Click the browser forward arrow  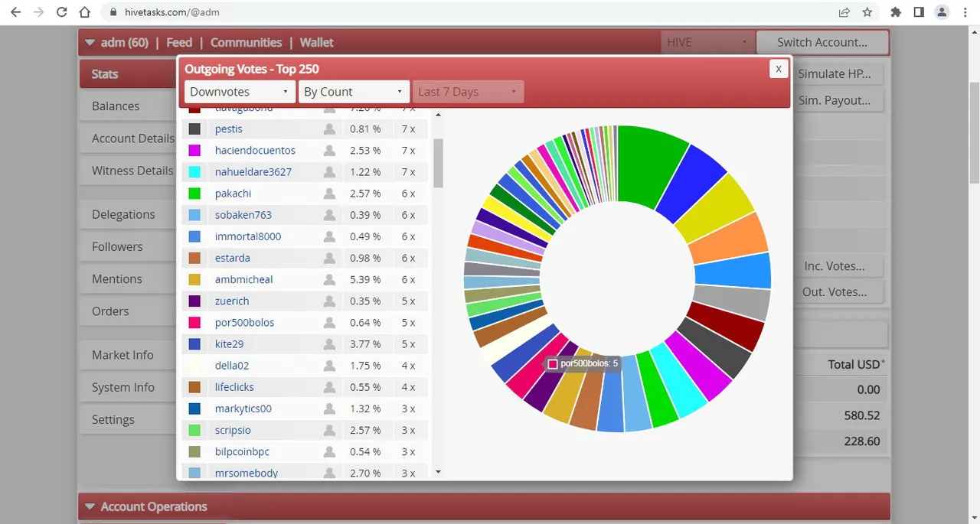click(38, 12)
